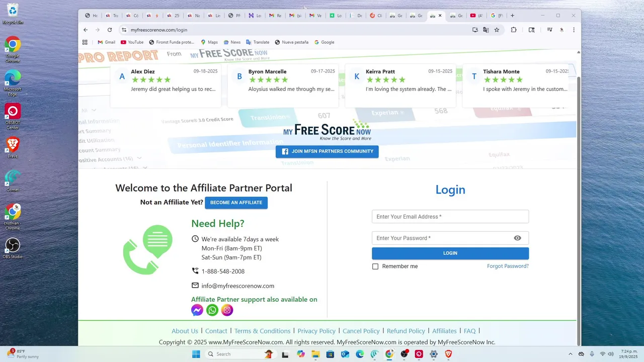Open Brave browser from the taskbar
This screenshot has height=362, width=644.
coord(448,354)
